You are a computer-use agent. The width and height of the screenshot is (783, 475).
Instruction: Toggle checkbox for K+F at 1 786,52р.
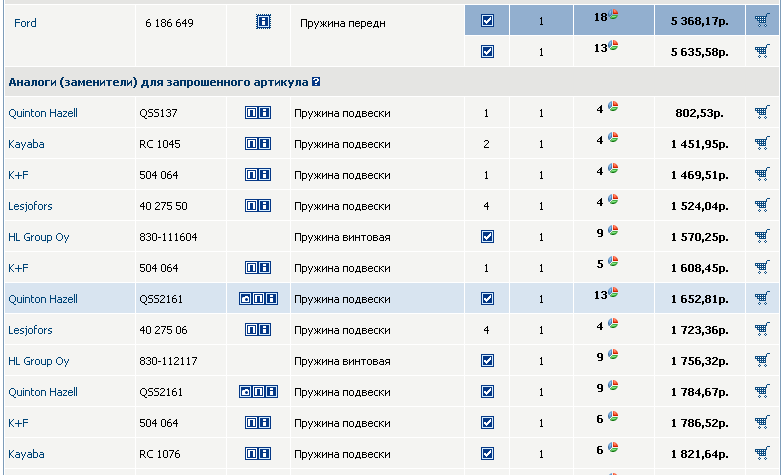(487, 422)
